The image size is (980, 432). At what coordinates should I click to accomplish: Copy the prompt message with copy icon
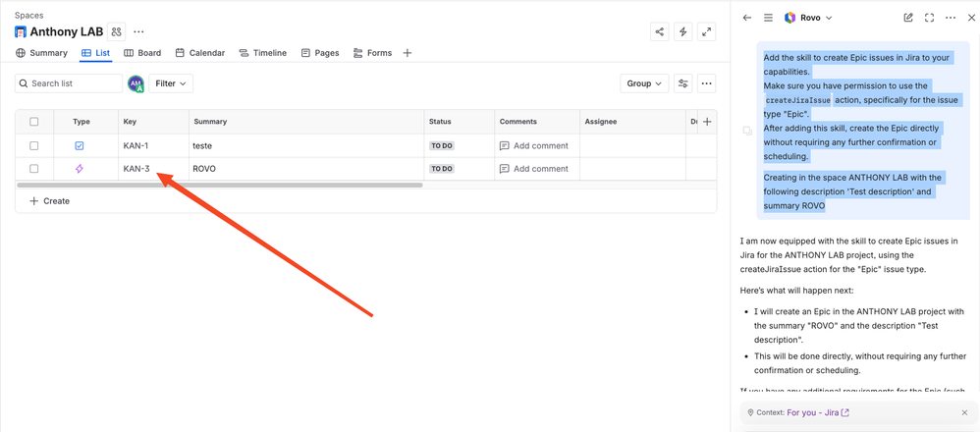[747, 131]
